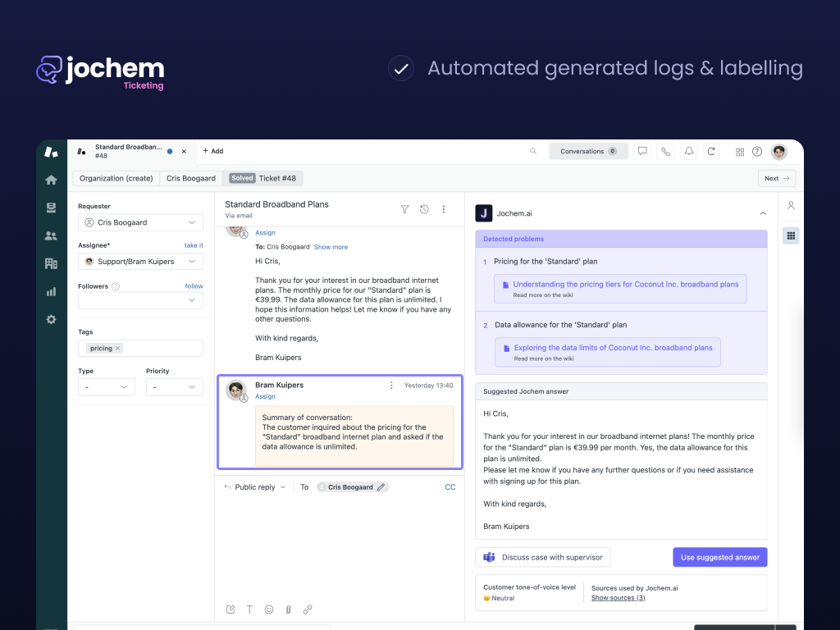Click the conversation filter icon
840x630 pixels.
(x=404, y=209)
